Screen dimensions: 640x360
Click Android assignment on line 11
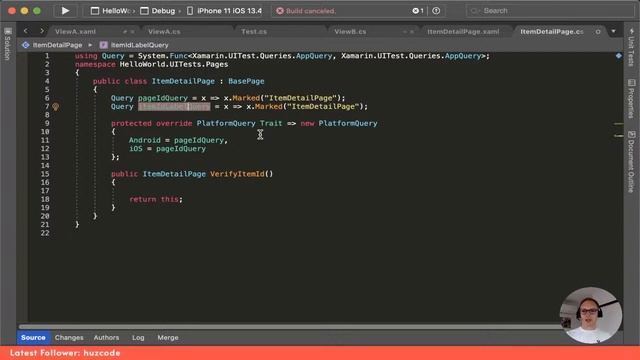point(178,140)
